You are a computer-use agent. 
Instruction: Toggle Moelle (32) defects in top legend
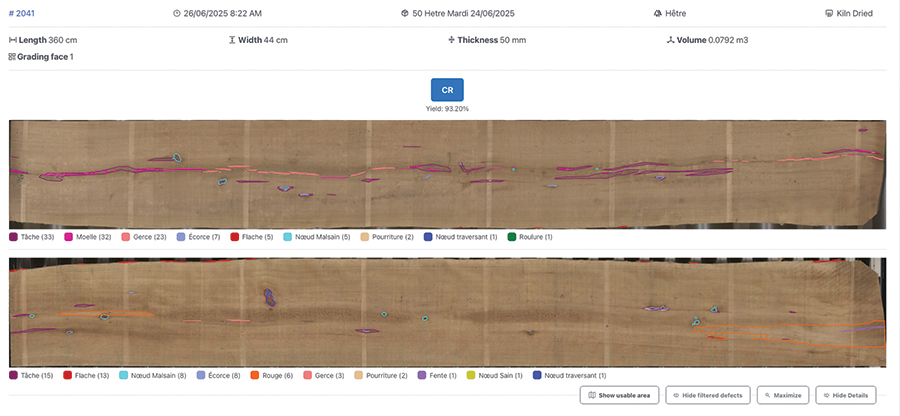(x=90, y=237)
